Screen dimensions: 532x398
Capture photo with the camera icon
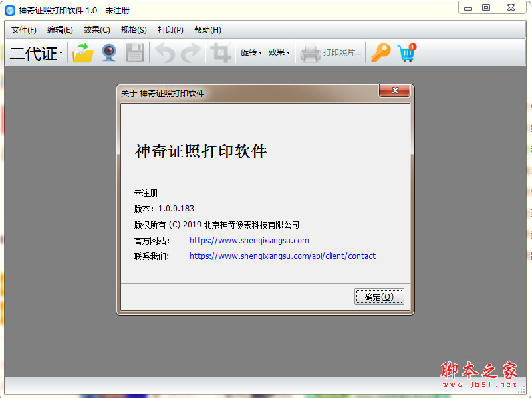click(108, 53)
